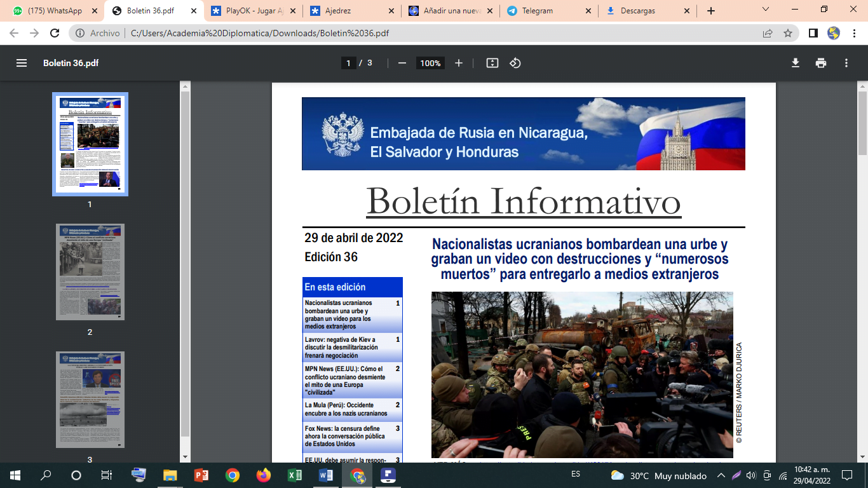
Task: Reload the current page
Action: 55,33
